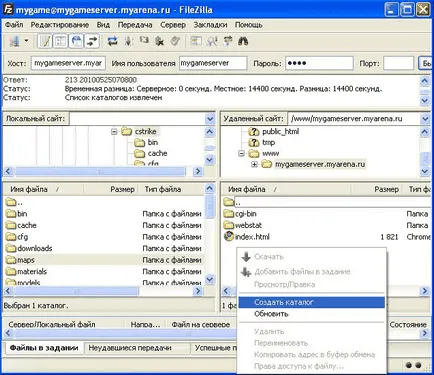Focus the Порт input field
This screenshot has height=375, width=434.
click(398, 63)
